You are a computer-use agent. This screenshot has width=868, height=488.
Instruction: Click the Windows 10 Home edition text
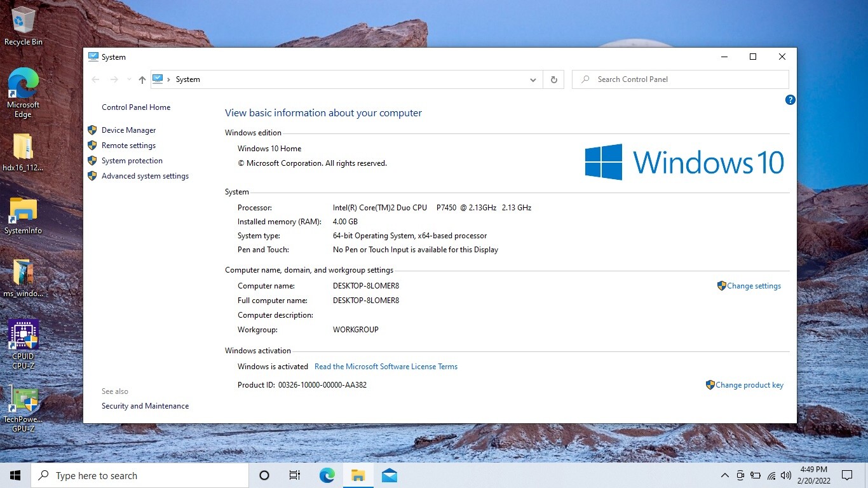269,149
